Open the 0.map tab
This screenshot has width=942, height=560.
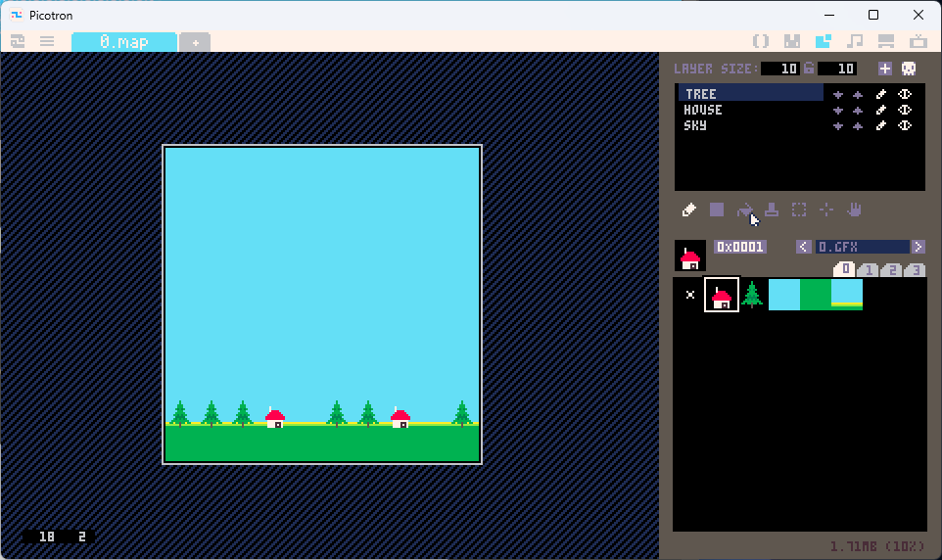coord(124,42)
